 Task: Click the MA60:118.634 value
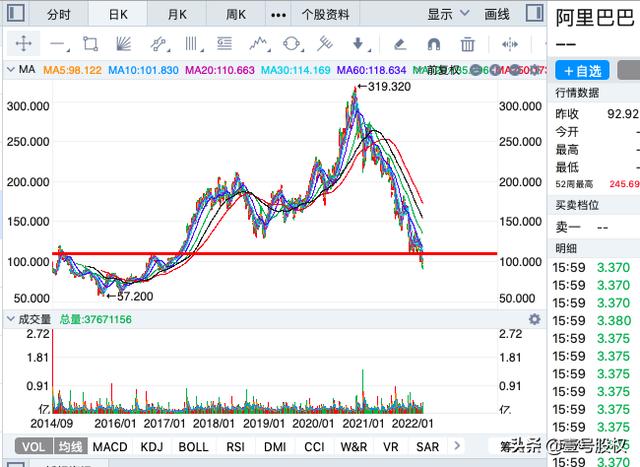[x=371, y=70]
